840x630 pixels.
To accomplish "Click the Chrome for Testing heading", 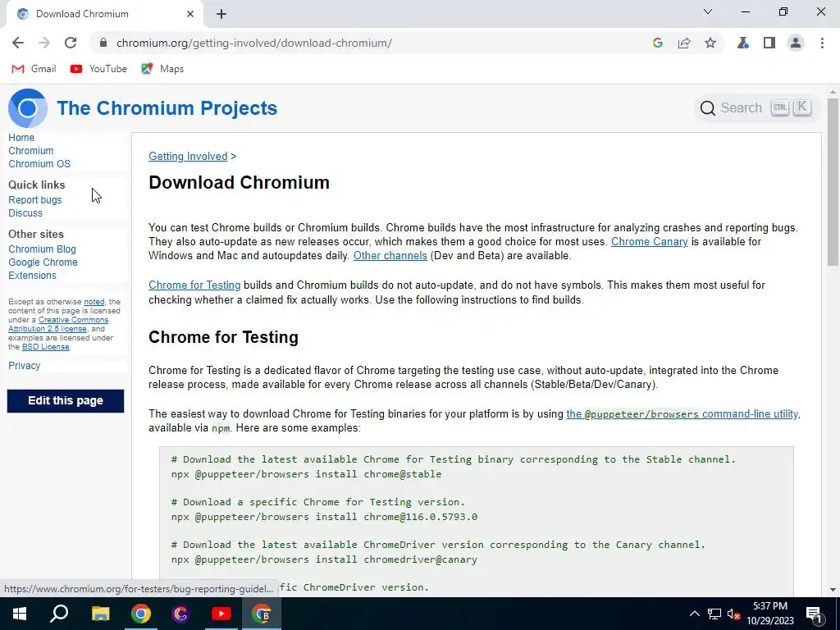I will point(223,337).
